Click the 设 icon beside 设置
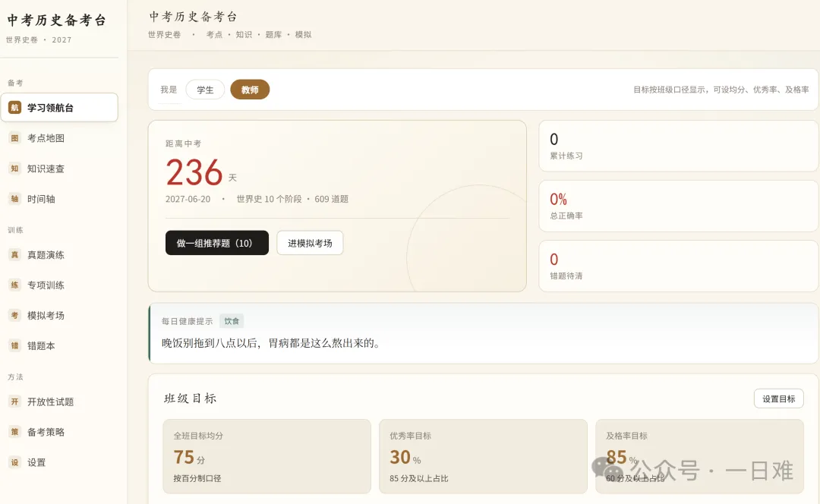Viewport: 820px width, 504px height. [x=14, y=462]
